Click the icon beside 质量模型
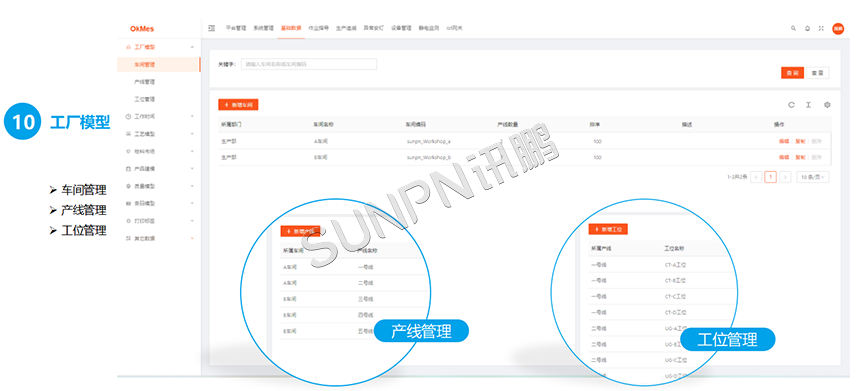This screenshot has height=391, width=860. click(128, 186)
